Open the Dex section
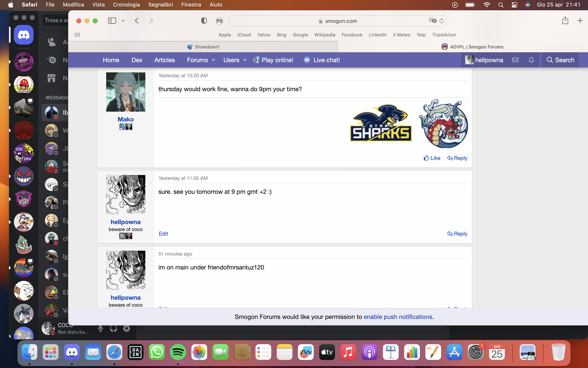 (137, 60)
